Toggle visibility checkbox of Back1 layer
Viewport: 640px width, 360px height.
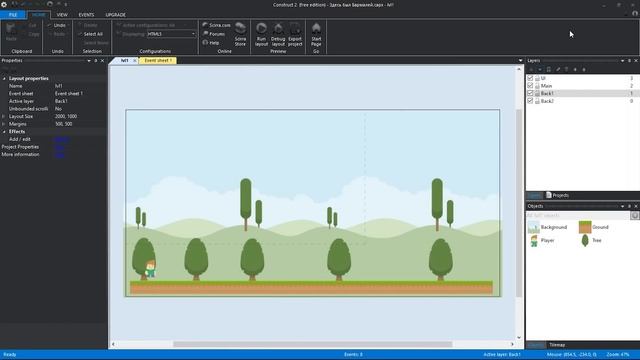point(530,93)
